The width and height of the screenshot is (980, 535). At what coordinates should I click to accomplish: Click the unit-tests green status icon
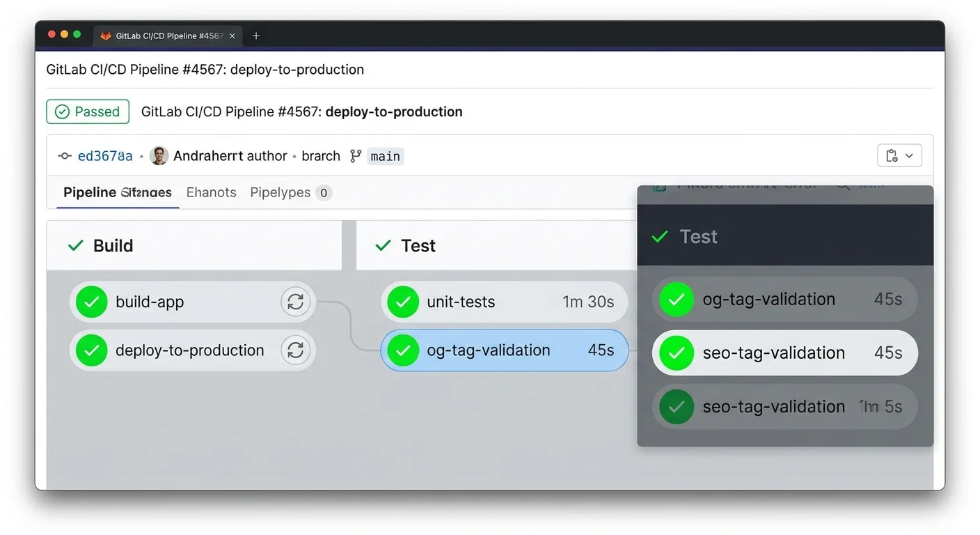[402, 302]
